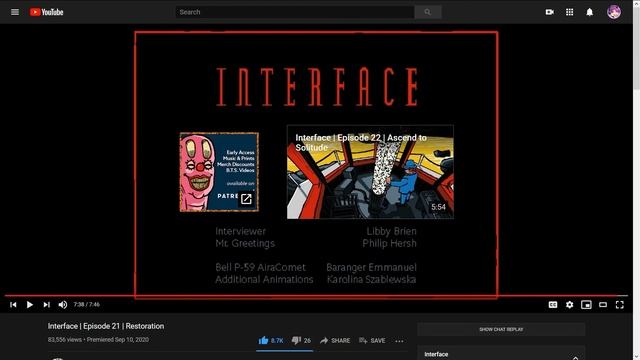Click the video title Interface Episode 21 Restoration

click(106, 326)
